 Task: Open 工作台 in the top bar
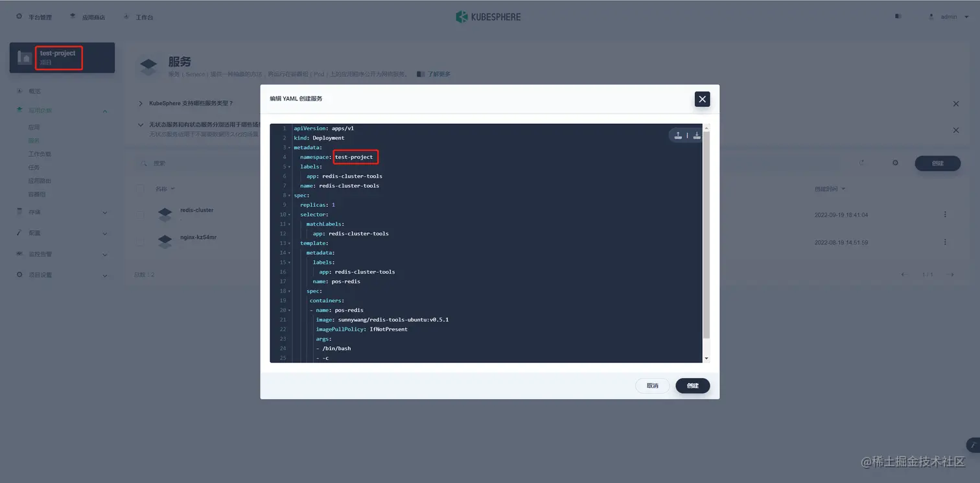pyautogui.click(x=139, y=17)
